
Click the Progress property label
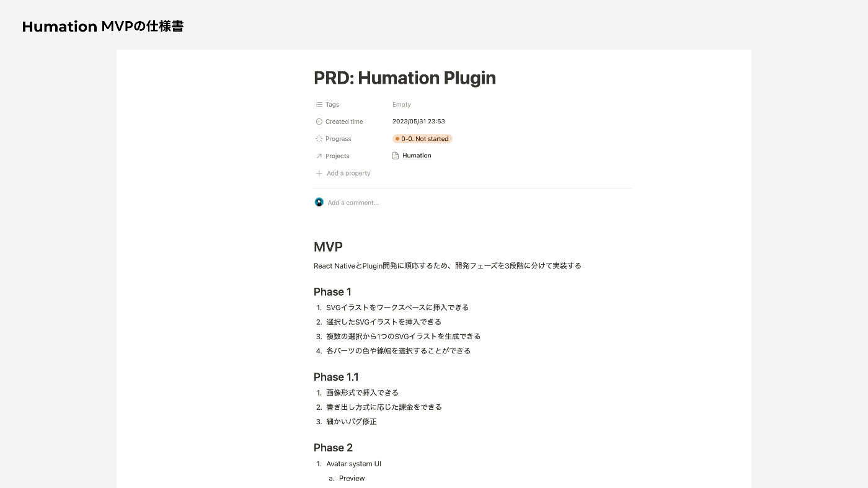point(339,139)
